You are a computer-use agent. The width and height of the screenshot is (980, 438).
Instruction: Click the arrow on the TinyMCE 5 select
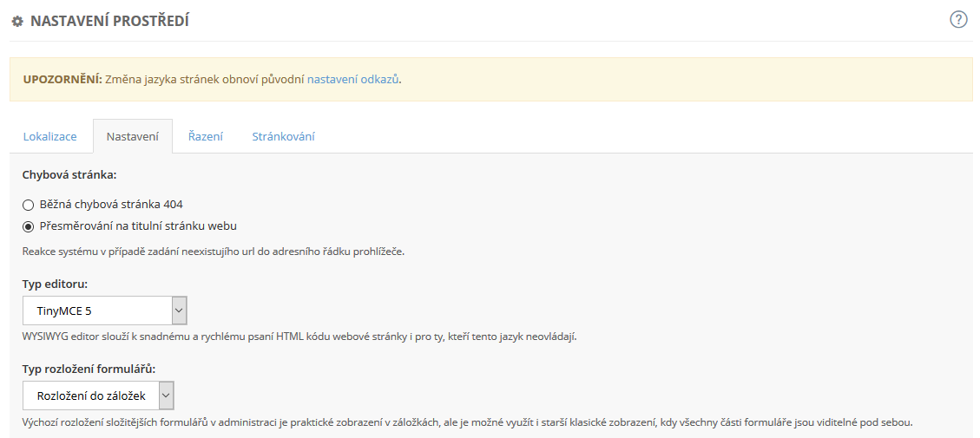pos(179,310)
